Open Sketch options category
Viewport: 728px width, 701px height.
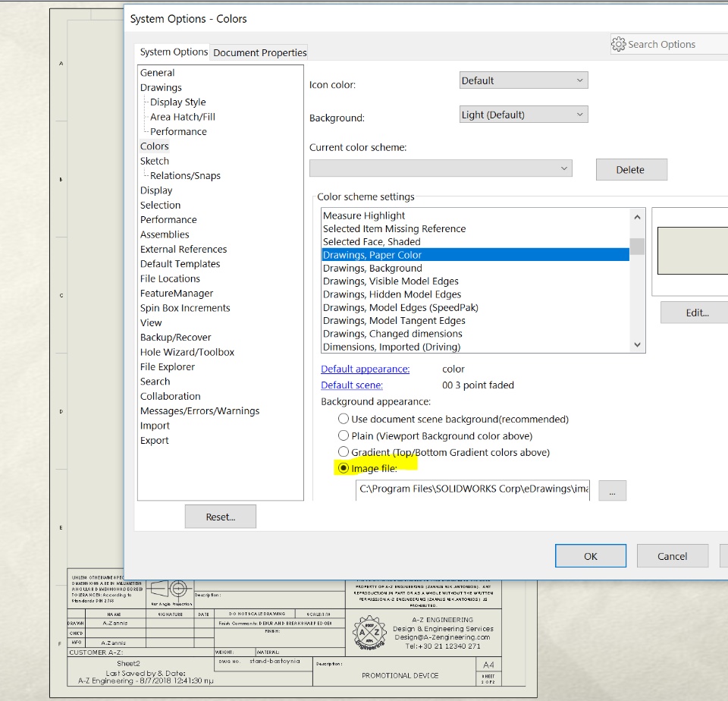(x=154, y=161)
